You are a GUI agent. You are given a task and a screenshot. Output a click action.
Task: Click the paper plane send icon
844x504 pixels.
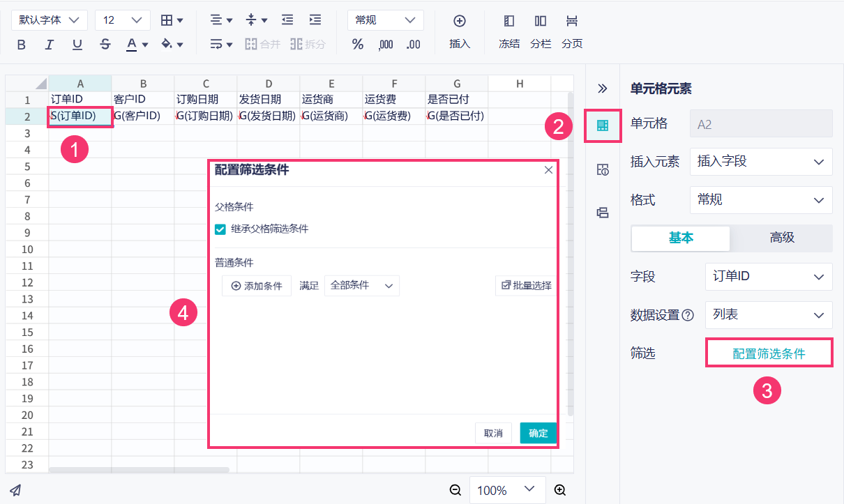[15, 490]
